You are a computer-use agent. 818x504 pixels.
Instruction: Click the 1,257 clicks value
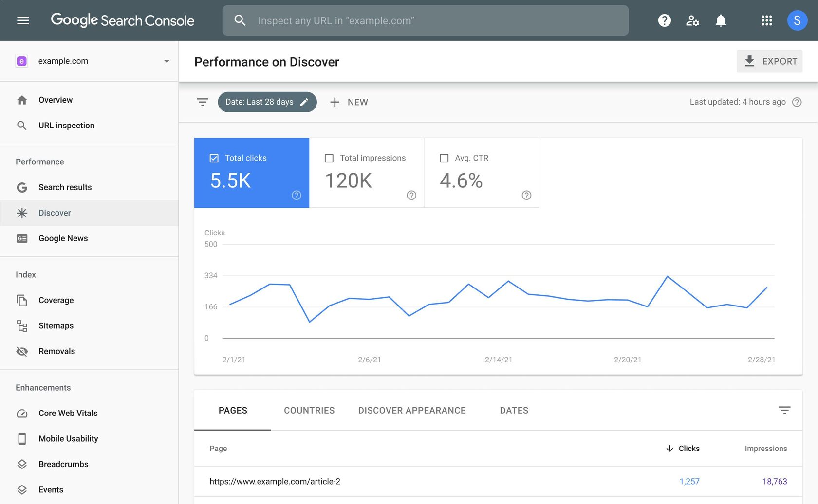pos(689,482)
